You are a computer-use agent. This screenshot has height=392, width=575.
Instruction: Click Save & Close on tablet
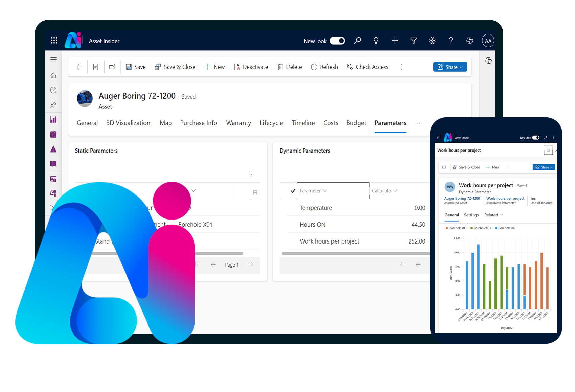pos(175,67)
